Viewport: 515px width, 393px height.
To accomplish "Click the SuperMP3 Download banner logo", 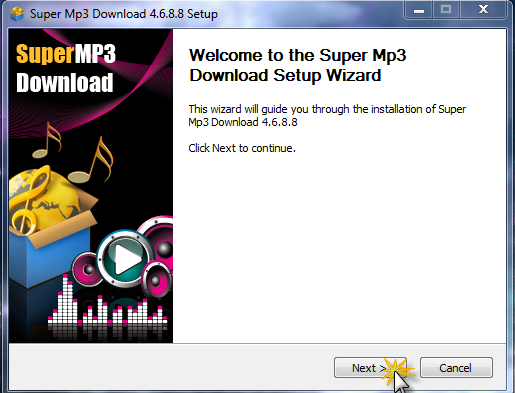I will [x=66, y=68].
